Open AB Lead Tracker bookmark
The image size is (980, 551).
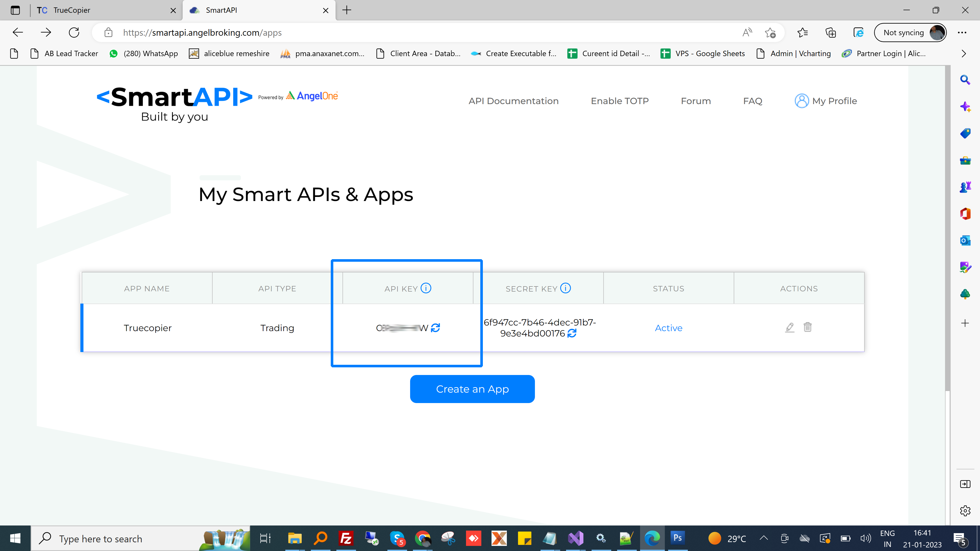point(64,54)
